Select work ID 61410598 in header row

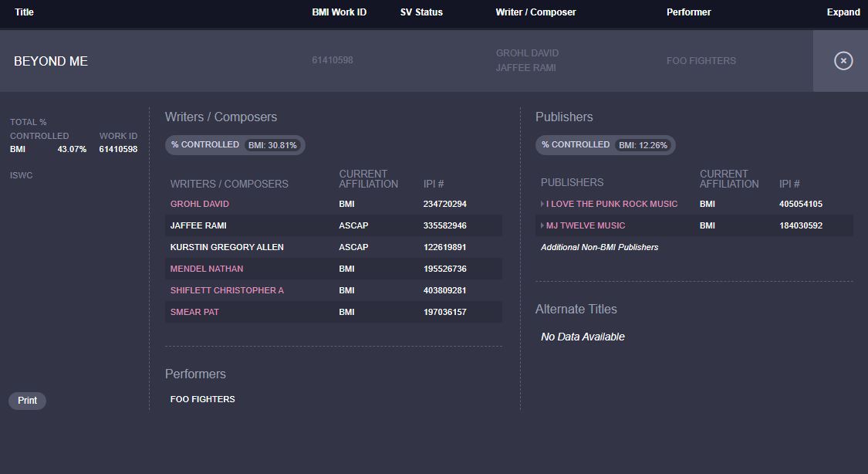[x=332, y=59]
